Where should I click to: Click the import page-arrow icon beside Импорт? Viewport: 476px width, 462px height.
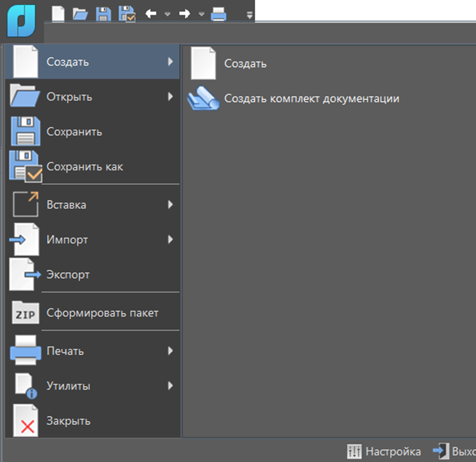[x=24, y=239]
